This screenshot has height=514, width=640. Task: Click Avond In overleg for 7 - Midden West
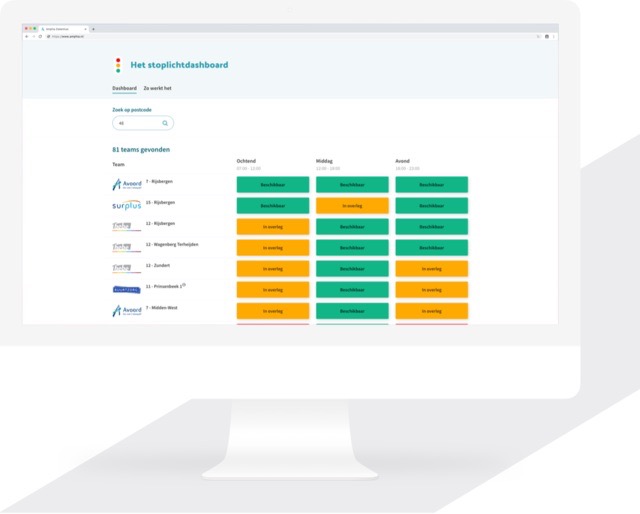(431, 311)
